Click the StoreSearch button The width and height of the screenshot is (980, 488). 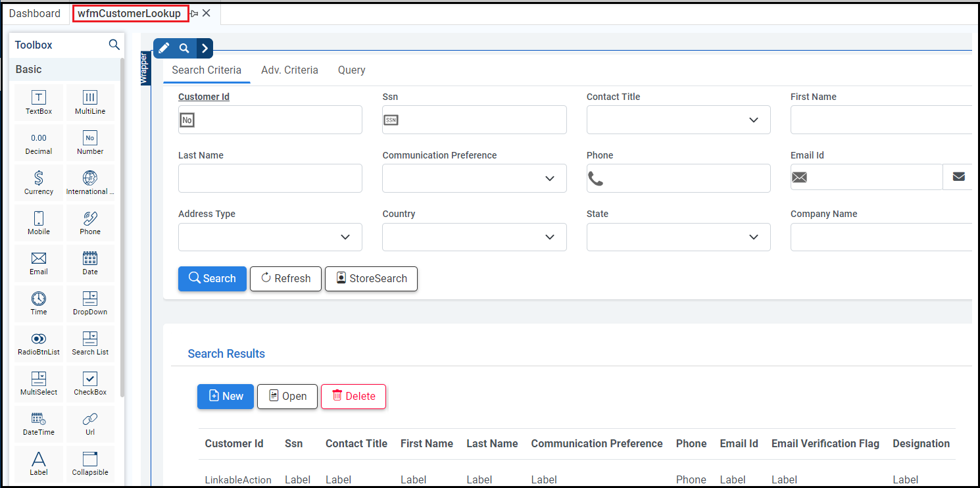(371, 278)
